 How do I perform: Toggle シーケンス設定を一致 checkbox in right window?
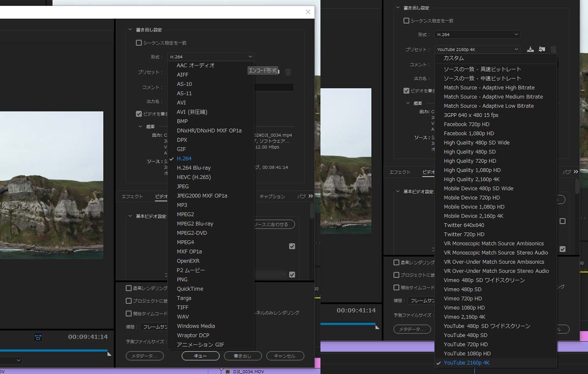point(406,21)
